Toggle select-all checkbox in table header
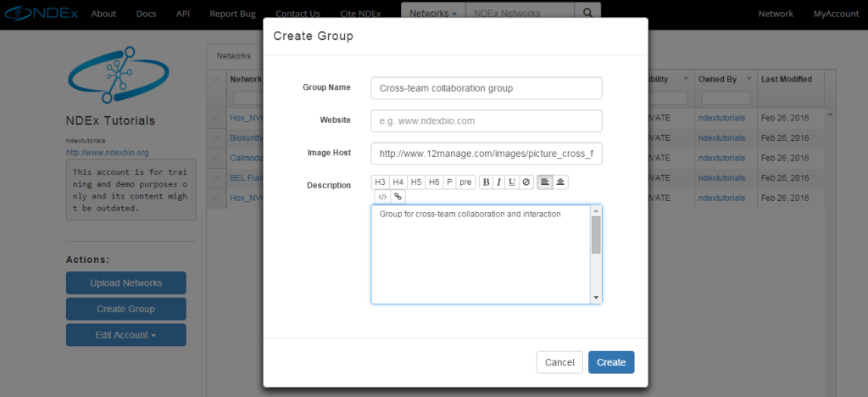Viewport: 868px width, 397px height. pyautogui.click(x=215, y=80)
